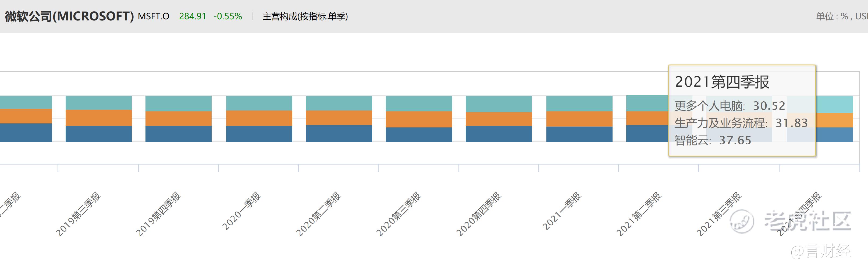Select the 2019第三季报 blue bar segment

coord(98,134)
